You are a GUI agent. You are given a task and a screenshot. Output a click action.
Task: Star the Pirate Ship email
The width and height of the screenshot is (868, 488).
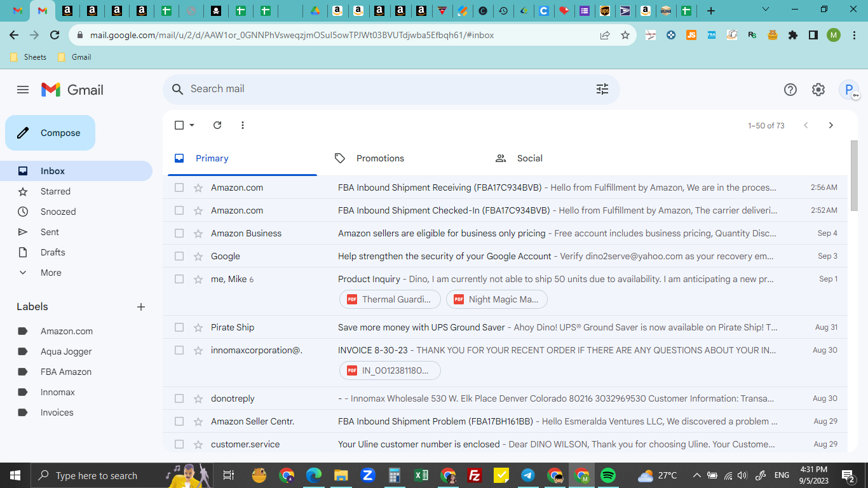pos(198,327)
